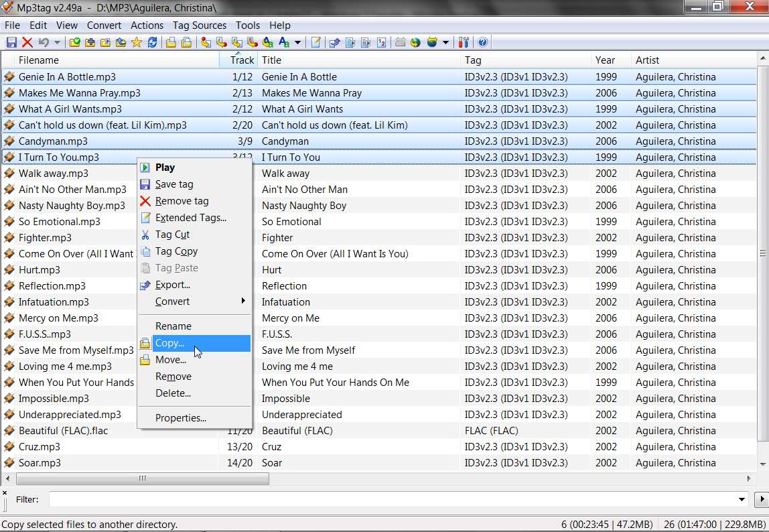The height and width of the screenshot is (532, 769).
Task: Choose 'Move...' from the context menu
Action: 195,360
